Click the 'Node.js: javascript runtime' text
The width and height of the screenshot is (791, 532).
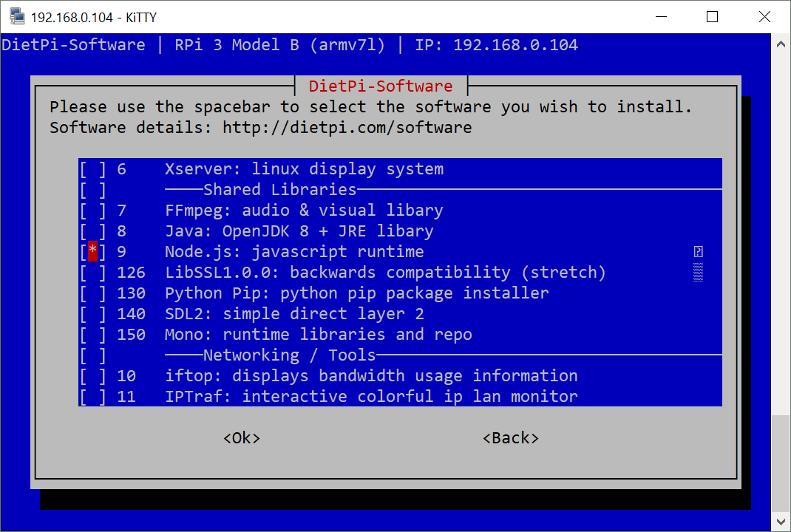pos(295,252)
